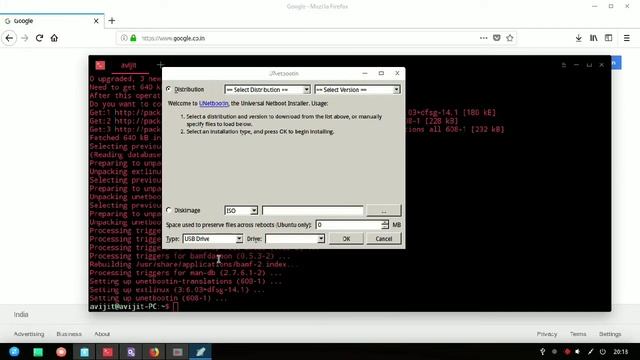Switch to the gray screen app in taskbar
The image size is (640, 360).
point(178,352)
